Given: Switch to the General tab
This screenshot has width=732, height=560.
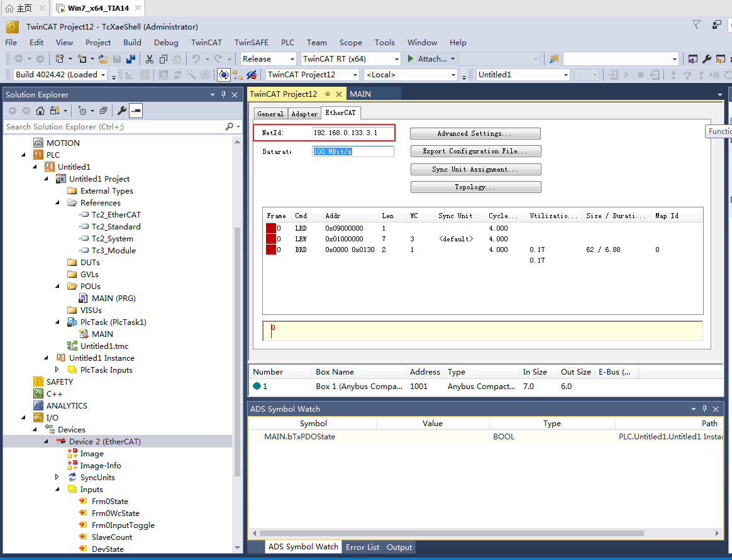Looking at the screenshot, I should 270,114.
